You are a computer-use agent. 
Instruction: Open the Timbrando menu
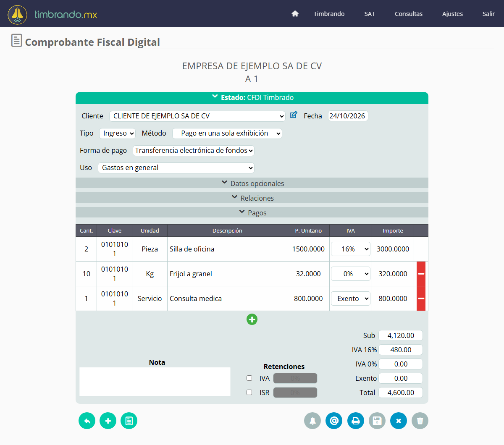click(x=329, y=14)
